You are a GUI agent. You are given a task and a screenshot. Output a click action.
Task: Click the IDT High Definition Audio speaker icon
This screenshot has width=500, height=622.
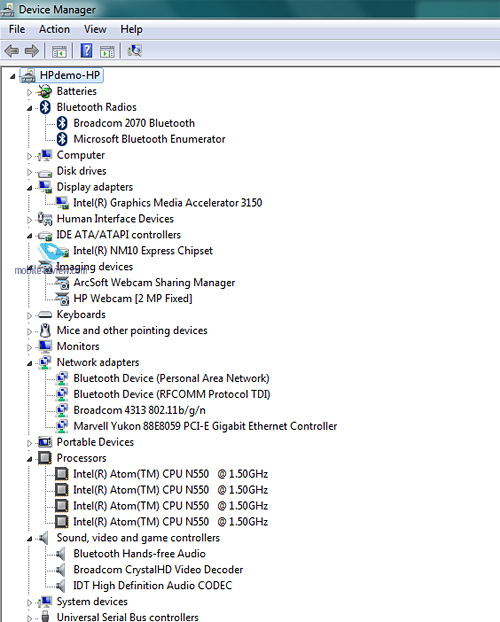click(x=60, y=586)
